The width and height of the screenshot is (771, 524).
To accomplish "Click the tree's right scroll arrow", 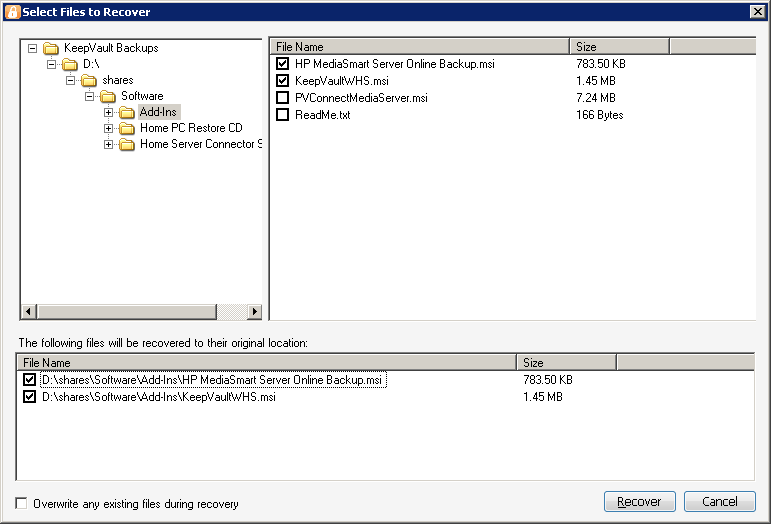I will pyautogui.click(x=254, y=311).
